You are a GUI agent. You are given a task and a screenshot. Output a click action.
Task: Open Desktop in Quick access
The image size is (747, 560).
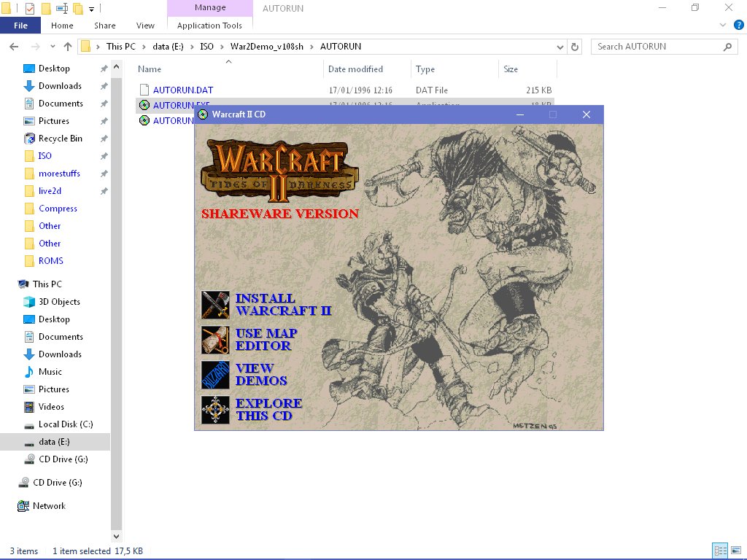point(54,69)
